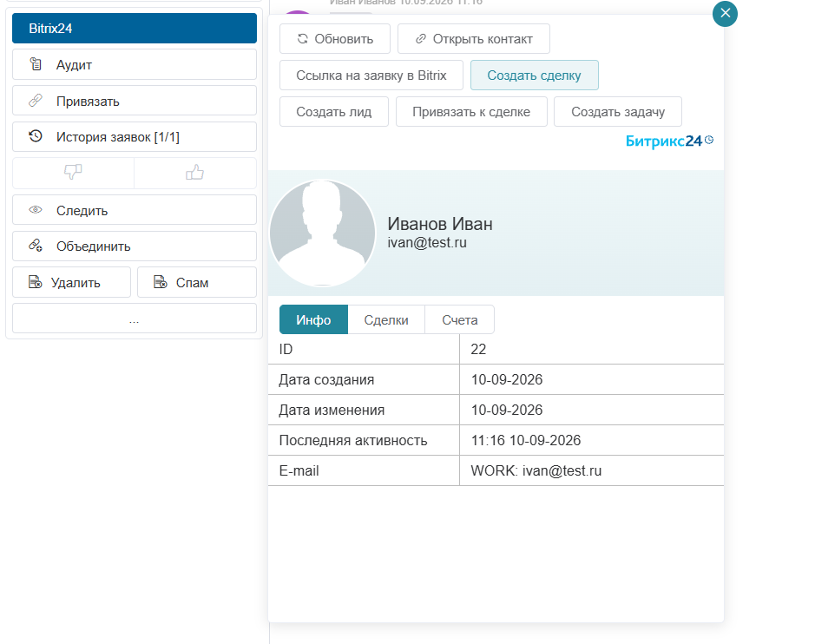This screenshot has height=644, width=815.
Task: Click the Аудит button label
Action: click(x=74, y=65)
